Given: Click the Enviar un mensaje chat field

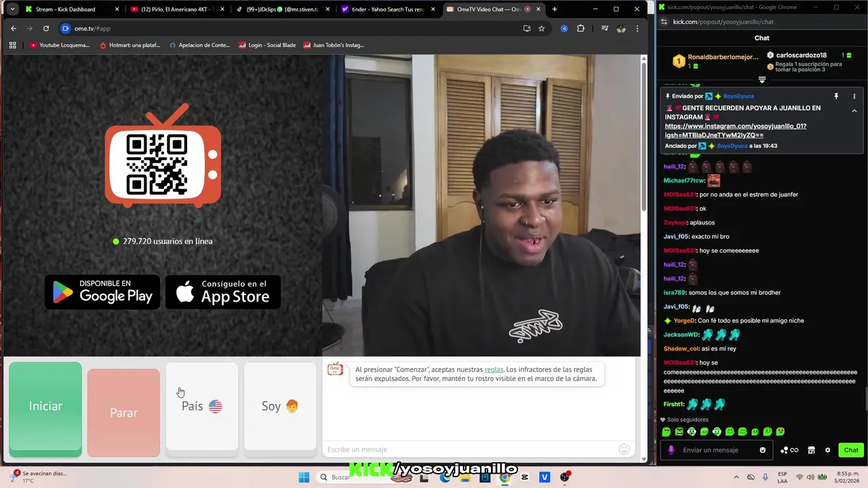Looking at the screenshot, I should [x=718, y=450].
